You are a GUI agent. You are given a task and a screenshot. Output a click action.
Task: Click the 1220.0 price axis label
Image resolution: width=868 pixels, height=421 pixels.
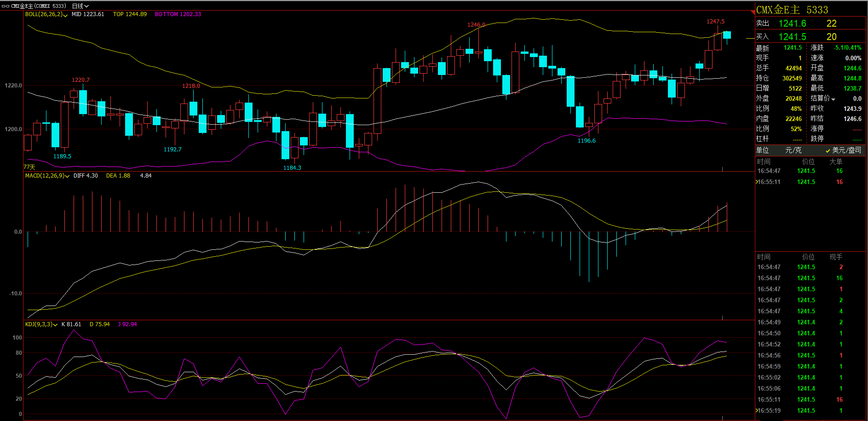13,86
